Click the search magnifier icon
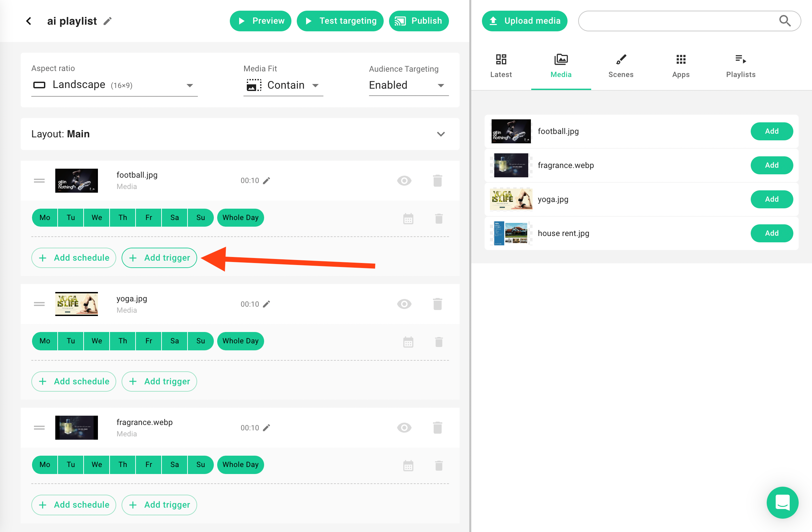 pyautogui.click(x=785, y=21)
